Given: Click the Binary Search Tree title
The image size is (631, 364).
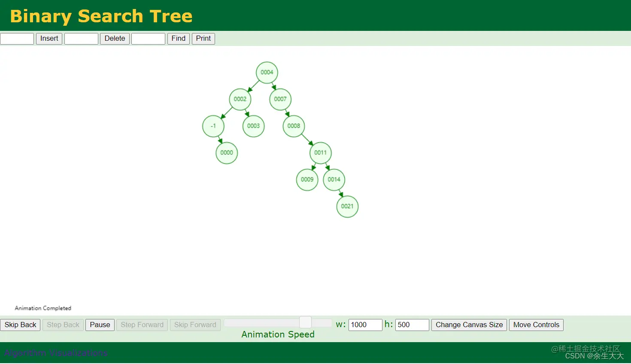Looking at the screenshot, I should point(101,16).
